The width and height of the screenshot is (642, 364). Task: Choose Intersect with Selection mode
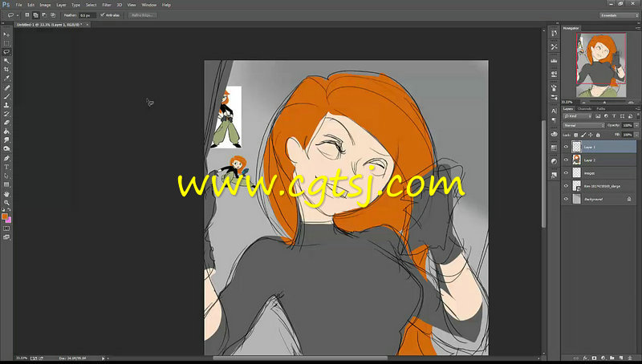[x=53, y=15]
